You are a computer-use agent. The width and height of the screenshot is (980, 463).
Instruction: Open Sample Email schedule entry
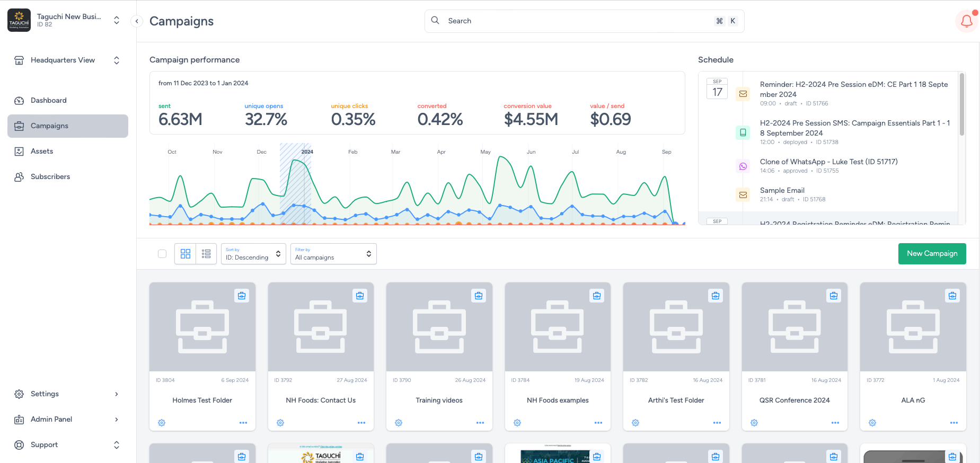[x=782, y=190]
